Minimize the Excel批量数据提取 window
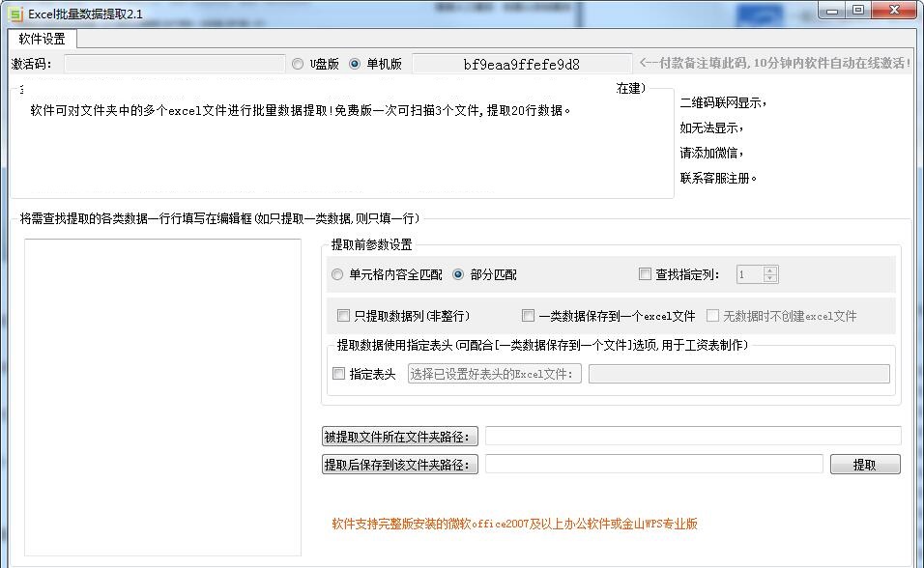The image size is (924, 568). click(x=832, y=10)
